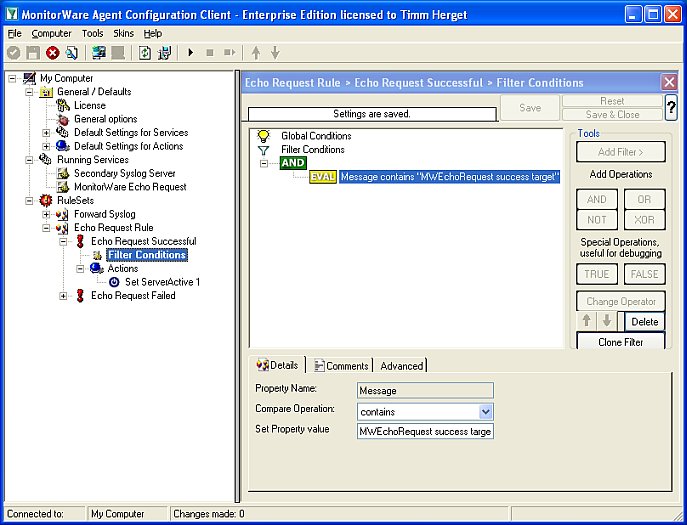
Task: Collapse the Echo Request Rule node
Action: 46,228
